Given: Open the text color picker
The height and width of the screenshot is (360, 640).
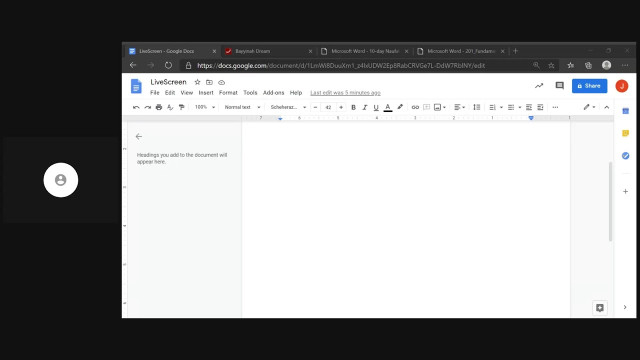Looking at the screenshot, I should coord(388,107).
